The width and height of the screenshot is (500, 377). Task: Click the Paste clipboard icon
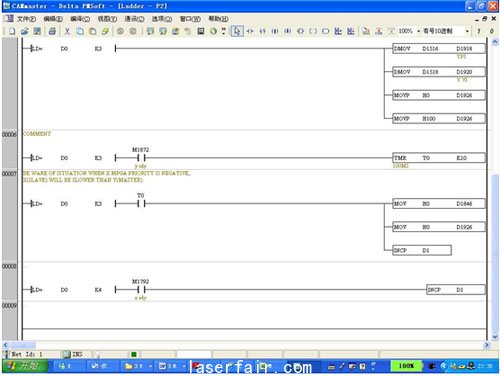(93, 31)
